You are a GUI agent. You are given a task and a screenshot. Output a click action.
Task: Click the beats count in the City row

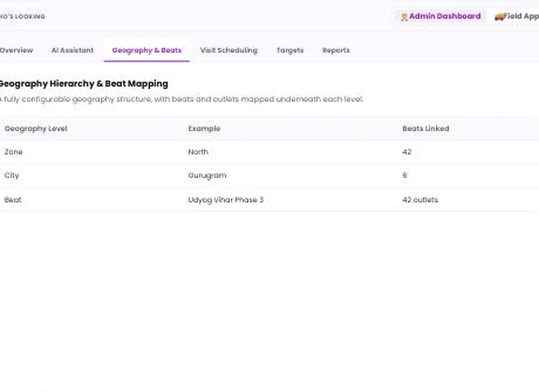click(405, 175)
